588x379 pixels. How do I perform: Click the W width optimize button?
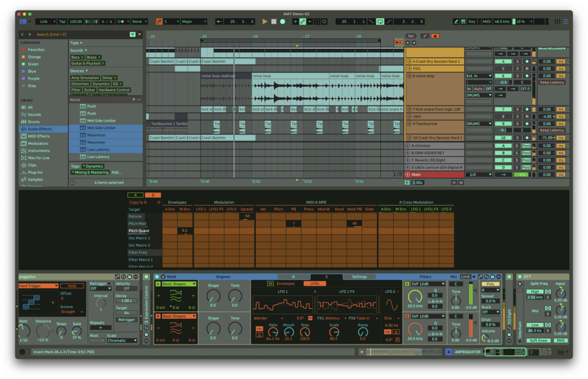(x=461, y=182)
